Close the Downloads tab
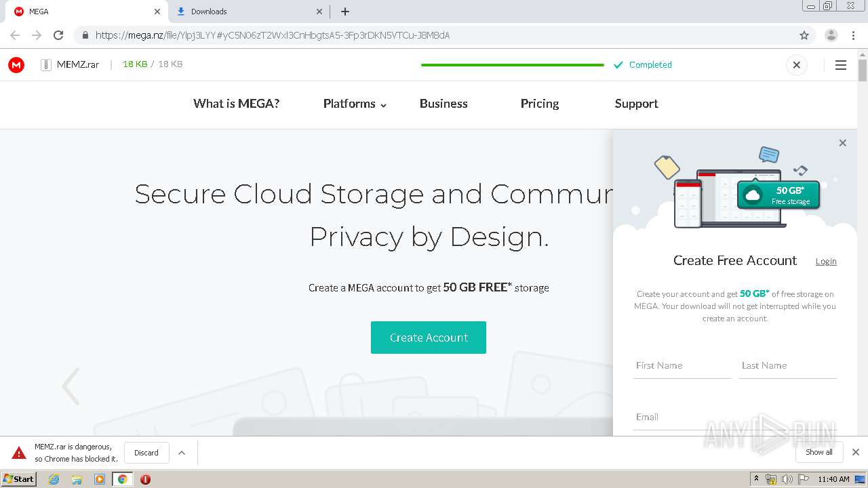The height and width of the screenshot is (488, 868). click(x=320, y=12)
